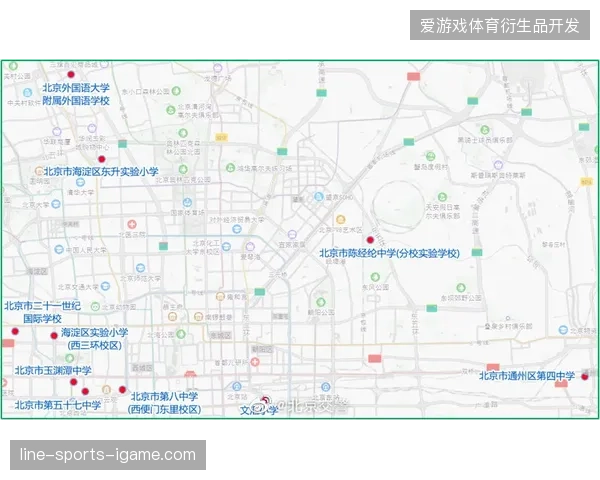Click the 海淀区 district label
Screen dimensions: 600x480
click(x=37, y=271)
